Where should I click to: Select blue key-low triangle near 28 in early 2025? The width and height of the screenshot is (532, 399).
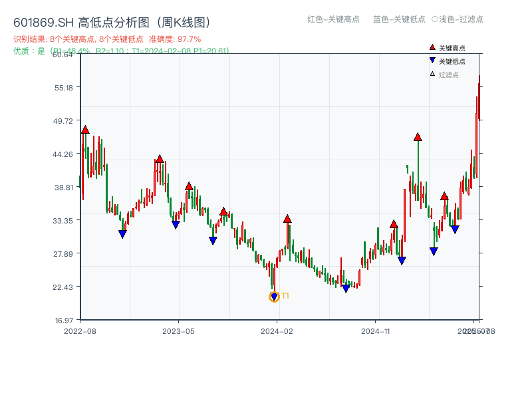(434, 251)
